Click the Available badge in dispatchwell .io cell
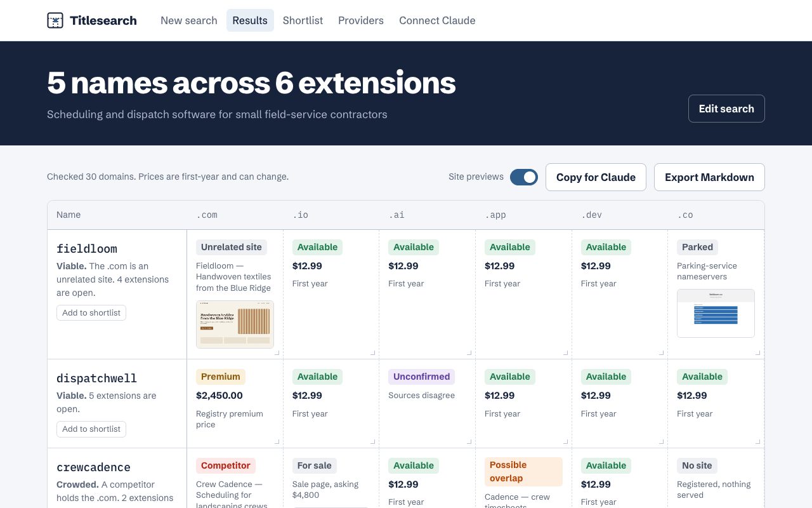The image size is (812, 508). [x=317, y=377]
